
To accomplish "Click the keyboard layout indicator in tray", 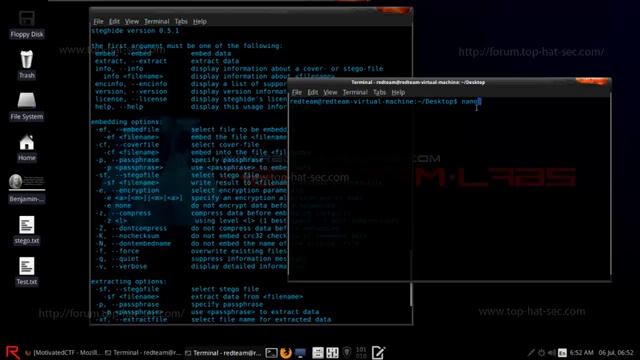I will tap(562, 353).
